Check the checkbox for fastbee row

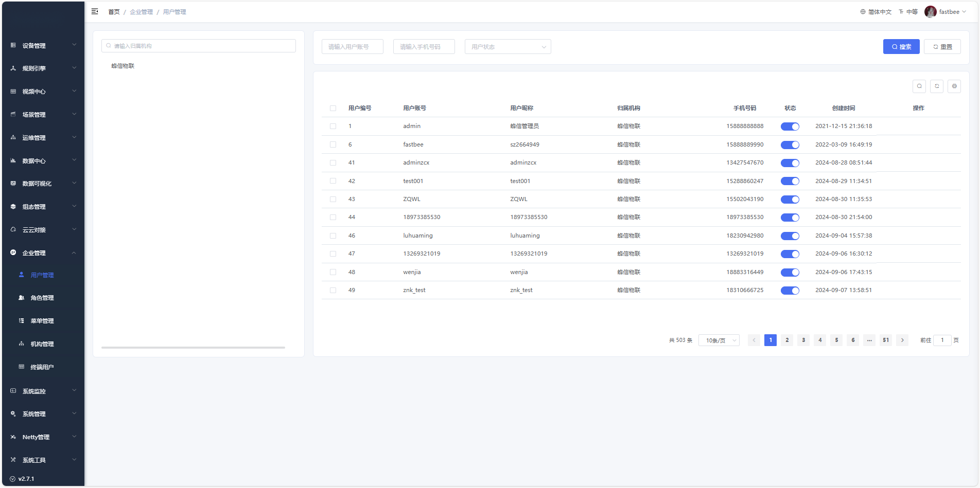[333, 145]
